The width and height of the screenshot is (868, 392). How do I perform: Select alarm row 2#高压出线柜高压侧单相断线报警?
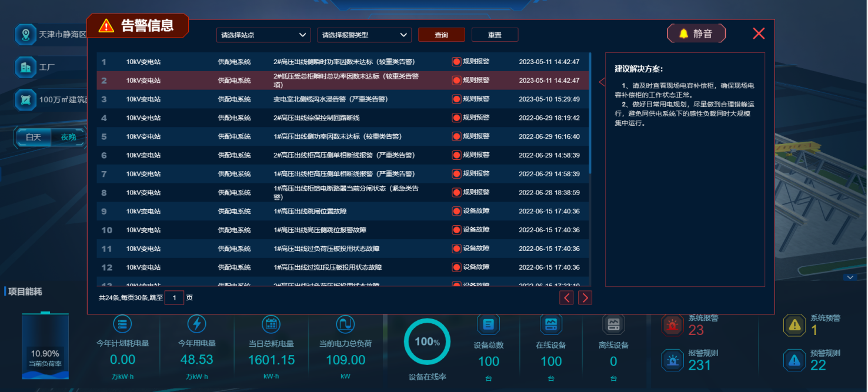tap(342, 155)
